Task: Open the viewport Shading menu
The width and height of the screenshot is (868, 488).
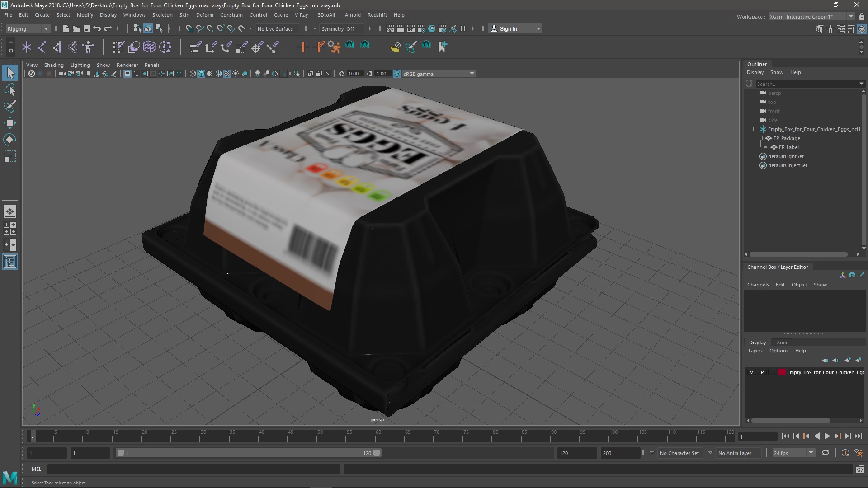Action: click(54, 65)
